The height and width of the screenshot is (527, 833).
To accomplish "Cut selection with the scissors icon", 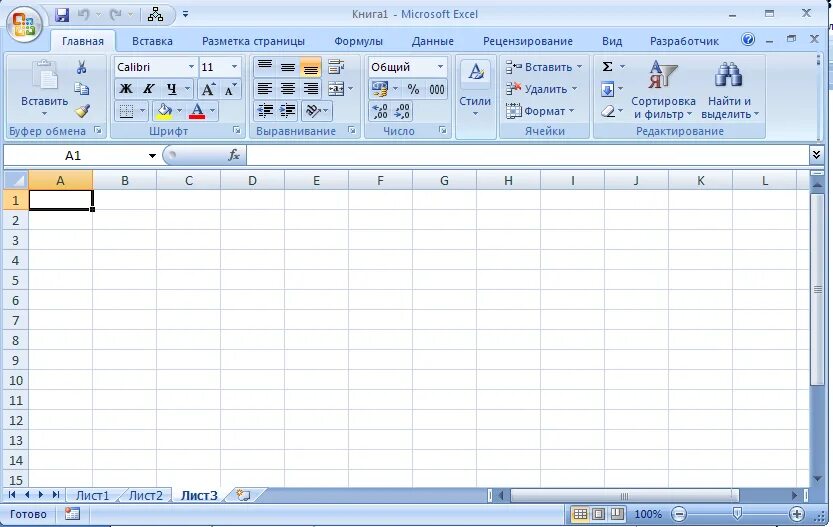I will point(81,67).
